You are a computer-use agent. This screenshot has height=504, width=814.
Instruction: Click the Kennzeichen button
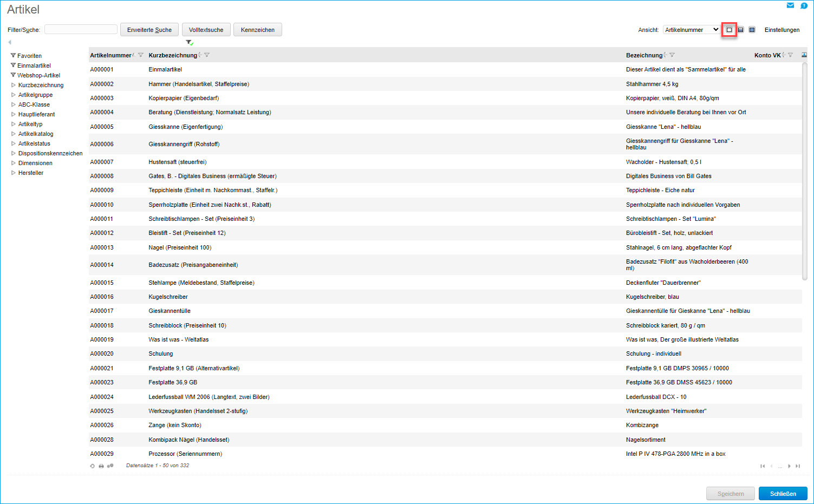point(258,30)
